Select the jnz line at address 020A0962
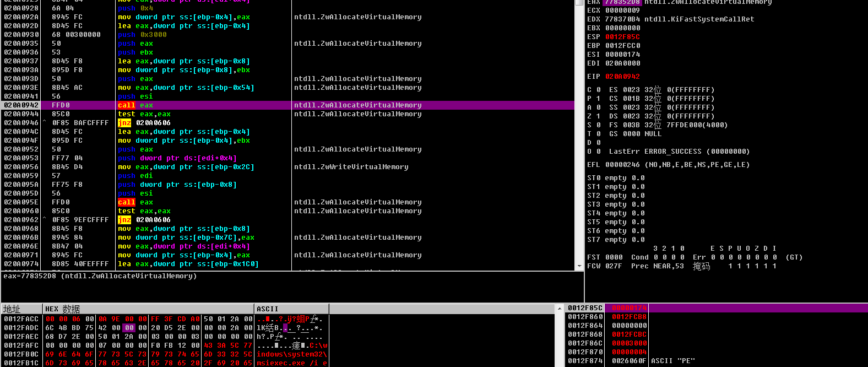 coord(287,220)
